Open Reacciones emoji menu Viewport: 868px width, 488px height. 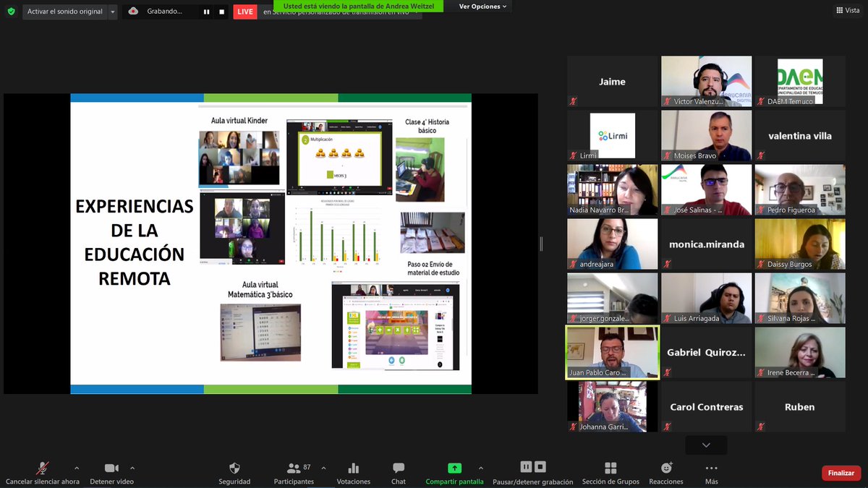click(666, 474)
